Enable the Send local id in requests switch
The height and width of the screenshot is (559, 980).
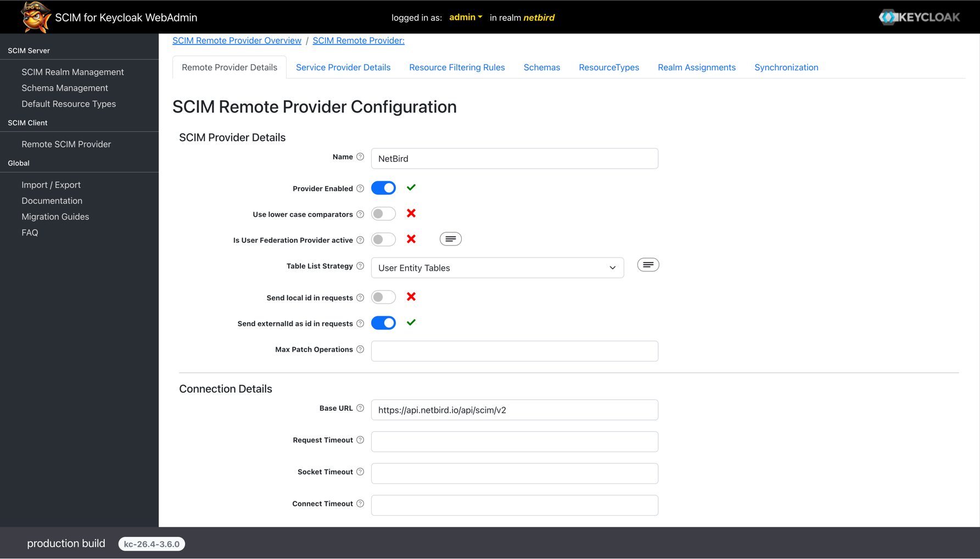(383, 297)
